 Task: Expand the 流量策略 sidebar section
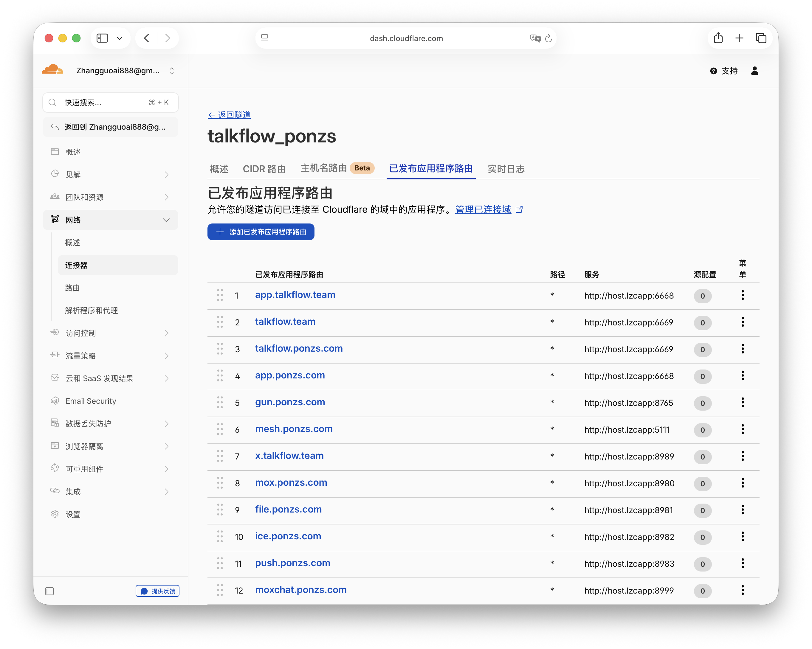[x=110, y=355]
